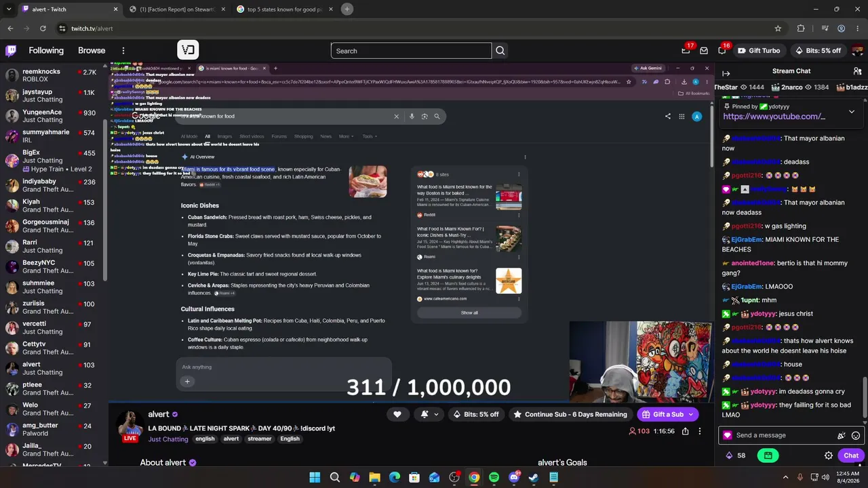Open BeezyNYC channel in sidebar
Viewport: 868px width, 488px height.
point(54,266)
